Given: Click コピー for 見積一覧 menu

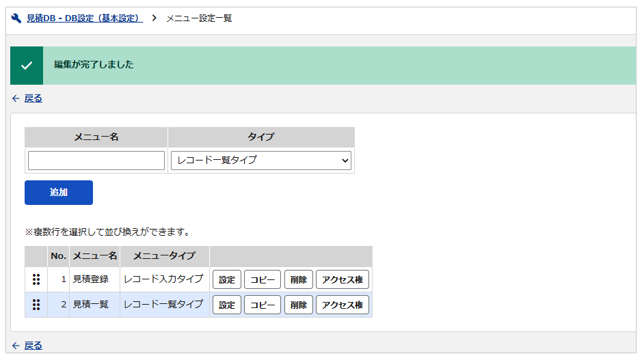Looking at the screenshot, I should tap(263, 305).
